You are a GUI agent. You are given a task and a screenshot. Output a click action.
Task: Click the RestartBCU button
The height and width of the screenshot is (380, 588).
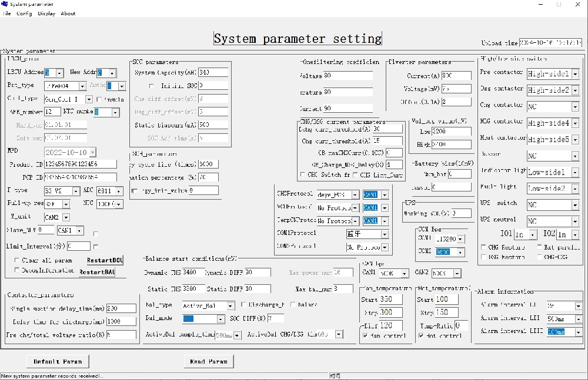pos(105,260)
